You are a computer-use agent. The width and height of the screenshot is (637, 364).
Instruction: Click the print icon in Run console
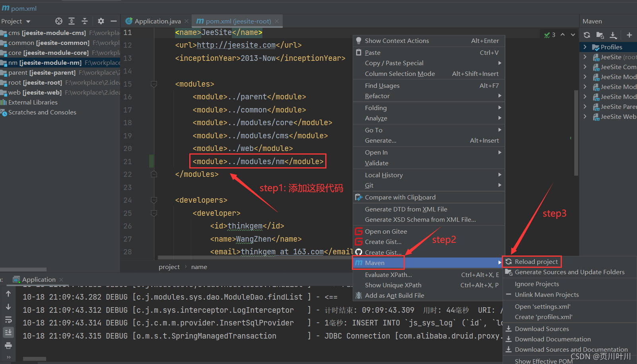coord(8,345)
